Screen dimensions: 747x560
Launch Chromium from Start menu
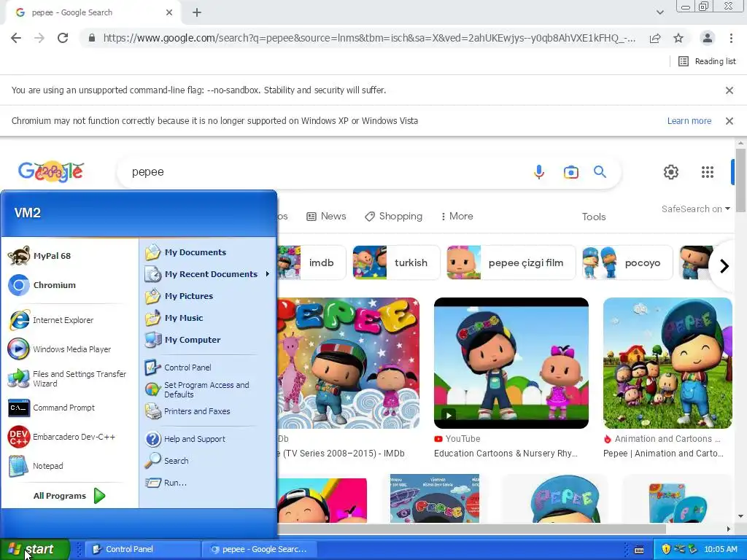point(42,285)
